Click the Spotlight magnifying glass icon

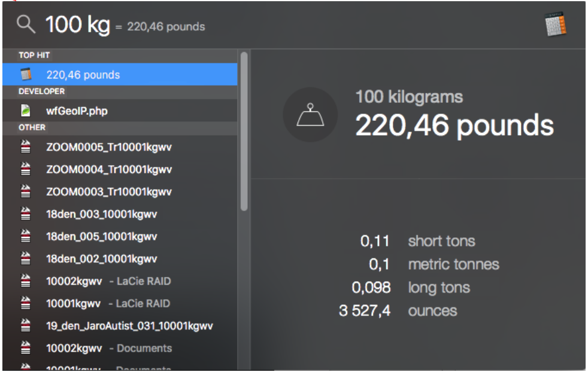point(26,25)
